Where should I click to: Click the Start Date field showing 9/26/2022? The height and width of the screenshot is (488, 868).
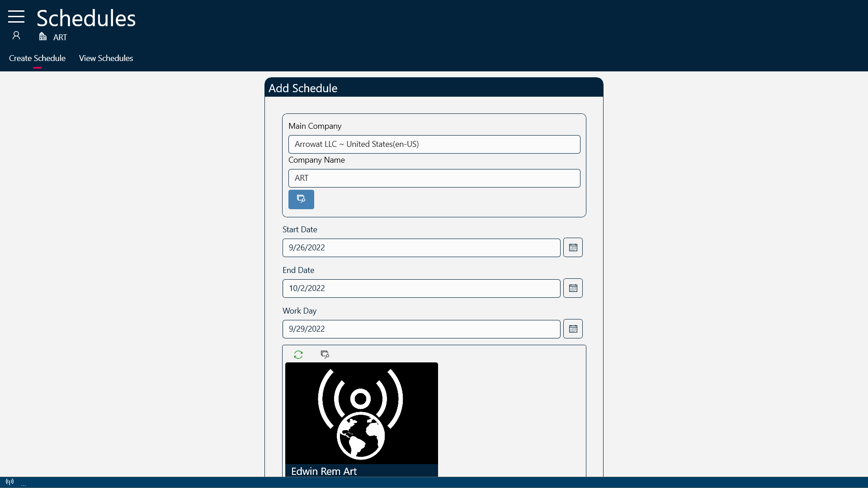tap(421, 248)
